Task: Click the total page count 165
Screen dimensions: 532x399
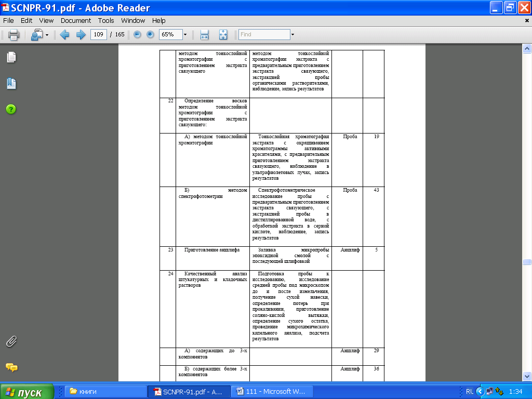Action: tap(120, 35)
